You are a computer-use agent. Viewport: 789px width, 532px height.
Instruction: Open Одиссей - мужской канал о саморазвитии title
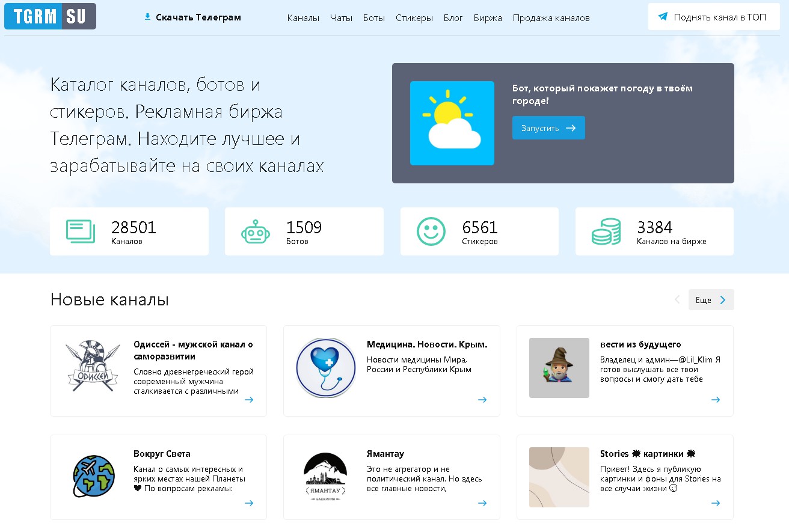coord(194,350)
